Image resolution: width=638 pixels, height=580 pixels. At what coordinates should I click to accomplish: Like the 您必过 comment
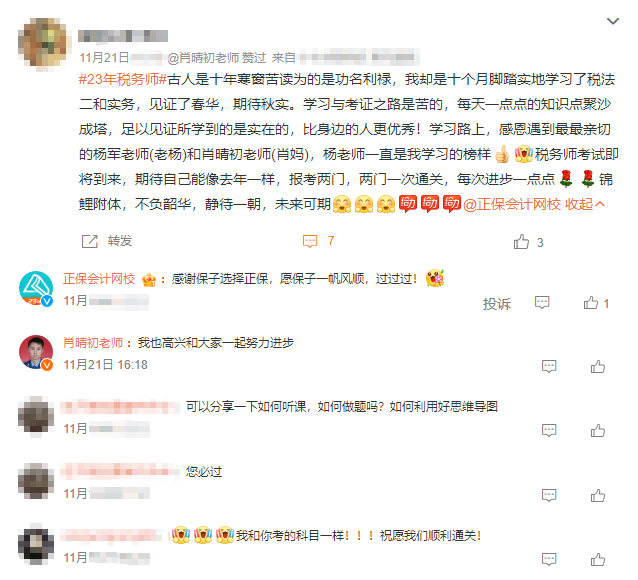click(x=598, y=495)
